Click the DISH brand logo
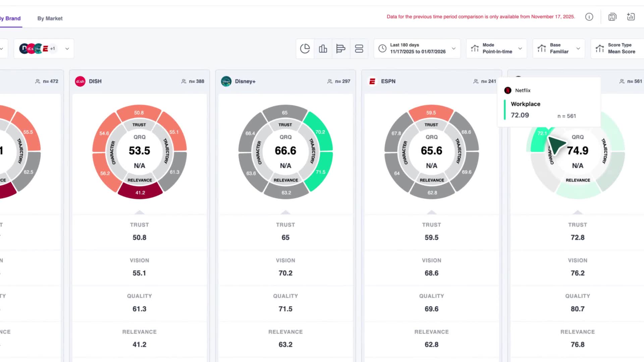644x362 pixels. pos(80,81)
